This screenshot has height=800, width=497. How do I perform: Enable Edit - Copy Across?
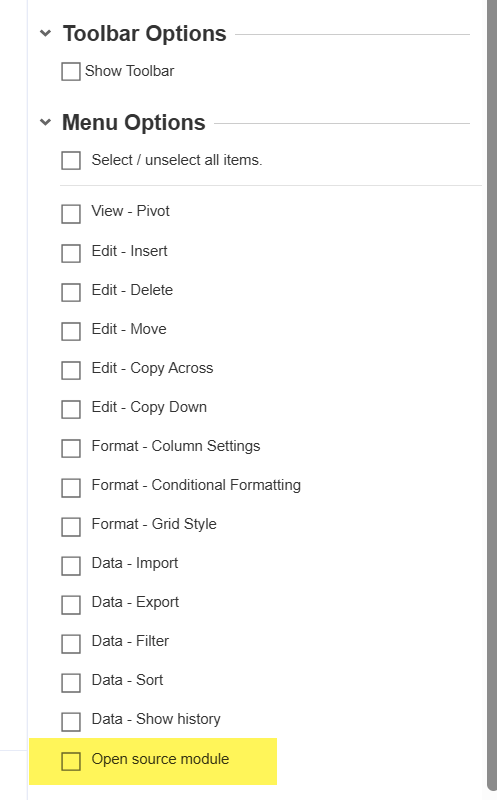tap(71, 370)
